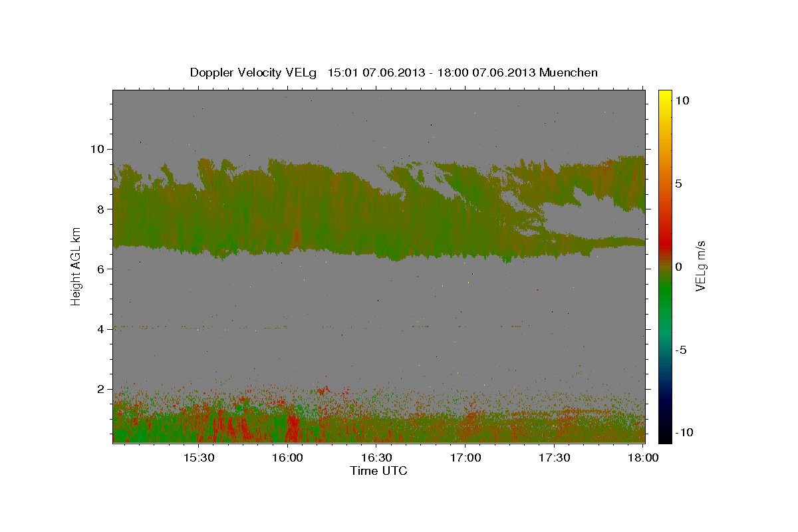Image resolution: width=798 pixels, height=532 pixels.
Task: Click the 'Height AGL km' axis label
Action: [76, 267]
